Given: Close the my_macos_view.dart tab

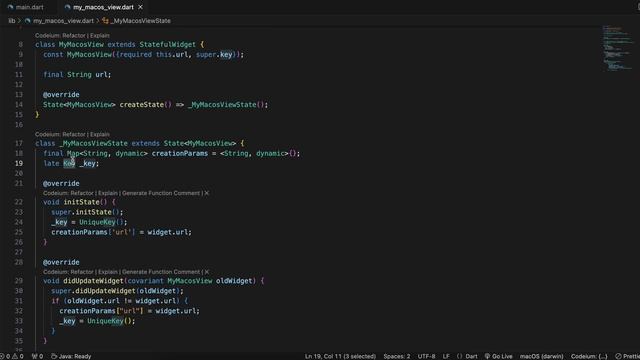Looking at the screenshot, I should click(x=140, y=7).
